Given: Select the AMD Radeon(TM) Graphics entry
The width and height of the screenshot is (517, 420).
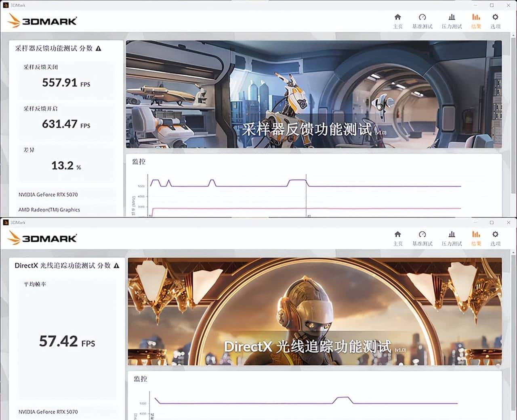Looking at the screenshot, I should [49, 210].
